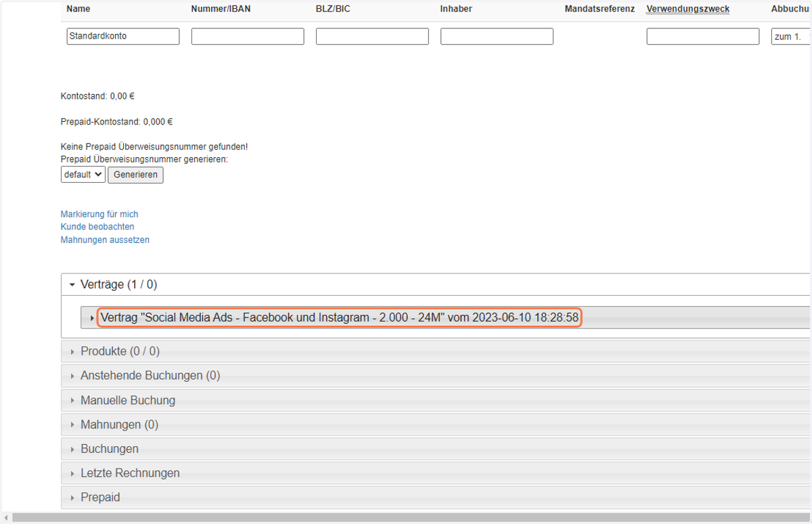Image resolution: width=812 pixels, height=524 pixels.
Task: Collapse the Verträge (1 / 0) section
Action: point(436,285)
